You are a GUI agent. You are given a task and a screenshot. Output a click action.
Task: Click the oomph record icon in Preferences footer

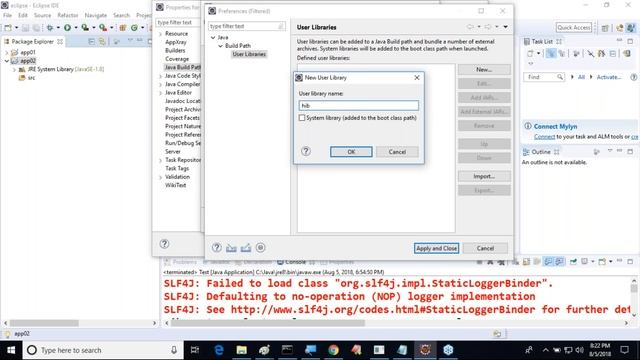pos(260,248)
